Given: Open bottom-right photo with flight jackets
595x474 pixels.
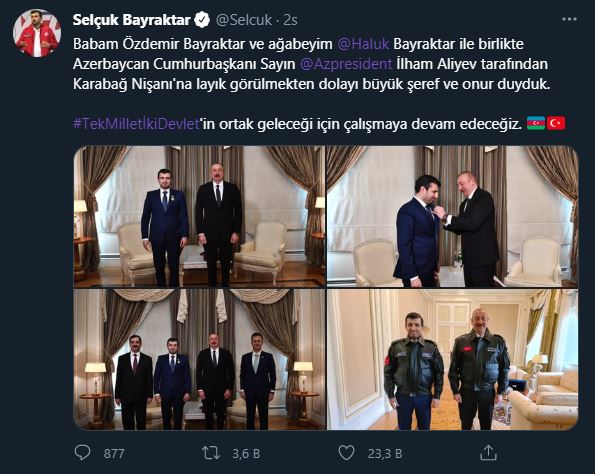Looking at the screenshot, I should click(x=452, y=359).
